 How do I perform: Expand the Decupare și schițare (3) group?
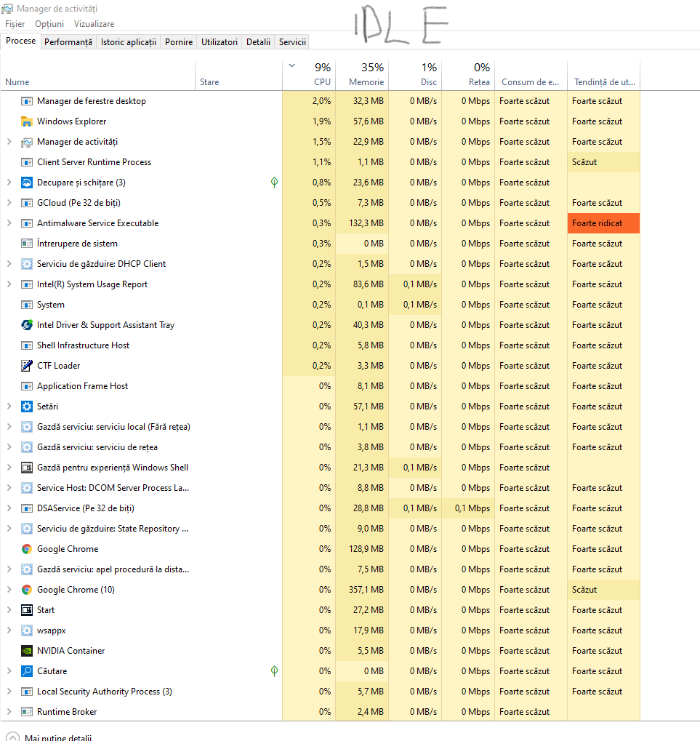pos(9,182)
